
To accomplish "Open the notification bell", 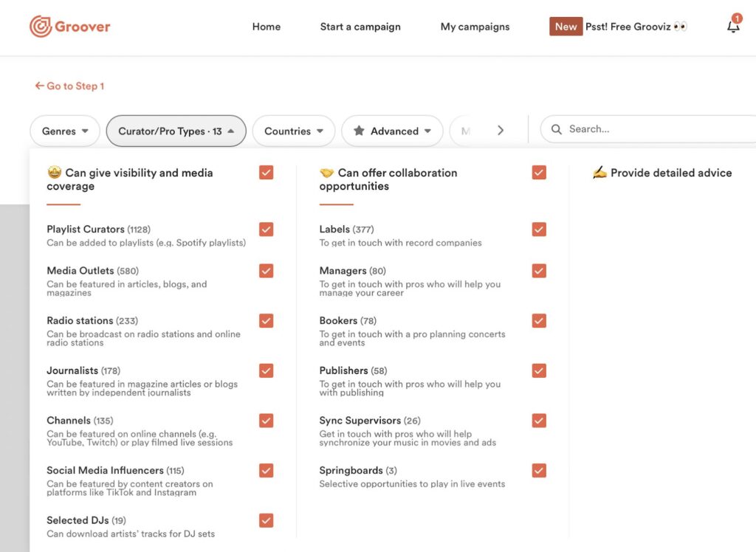I will coord(733,27).
